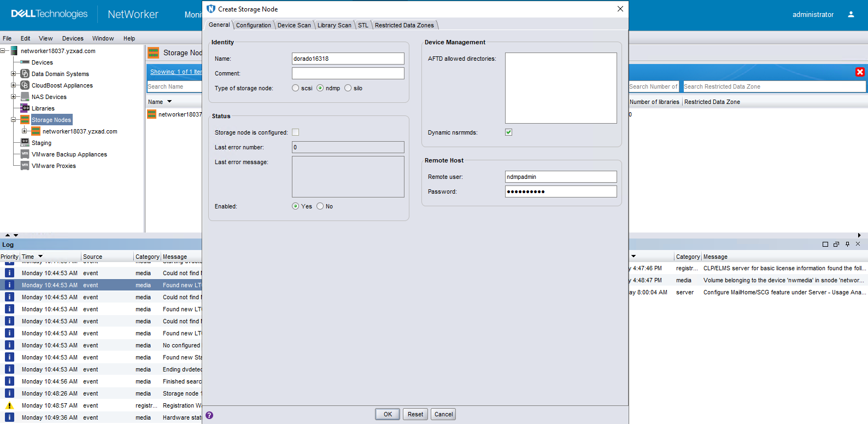Click the OK button

pyautogui.click(x=388, y=414)
